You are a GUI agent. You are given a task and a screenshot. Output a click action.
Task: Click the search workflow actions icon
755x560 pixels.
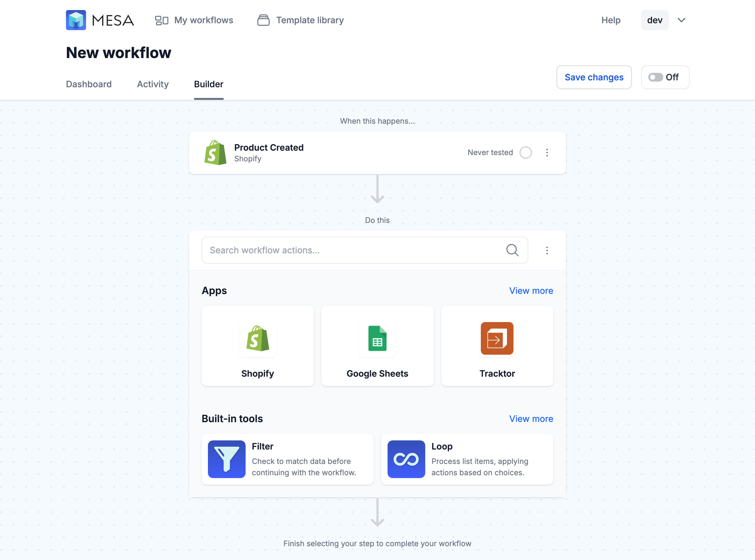[512, 250]
